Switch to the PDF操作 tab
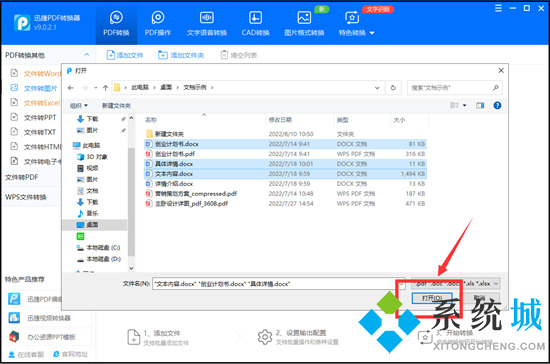The image size is (550, 364). [157, 24]
